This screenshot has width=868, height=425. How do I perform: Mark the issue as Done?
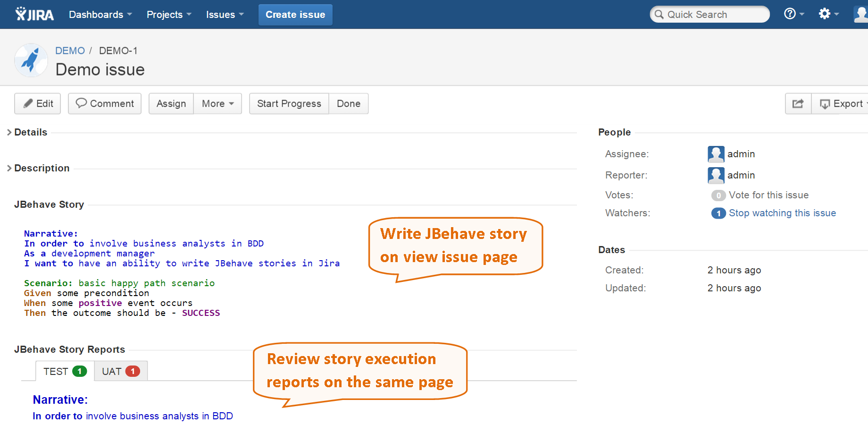tap(349, 103)
